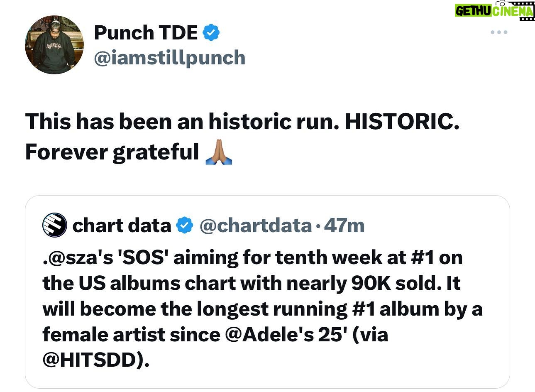Open the @iamstillpunch handle
This screenshot has width=535, height=392.
point(169,58)
